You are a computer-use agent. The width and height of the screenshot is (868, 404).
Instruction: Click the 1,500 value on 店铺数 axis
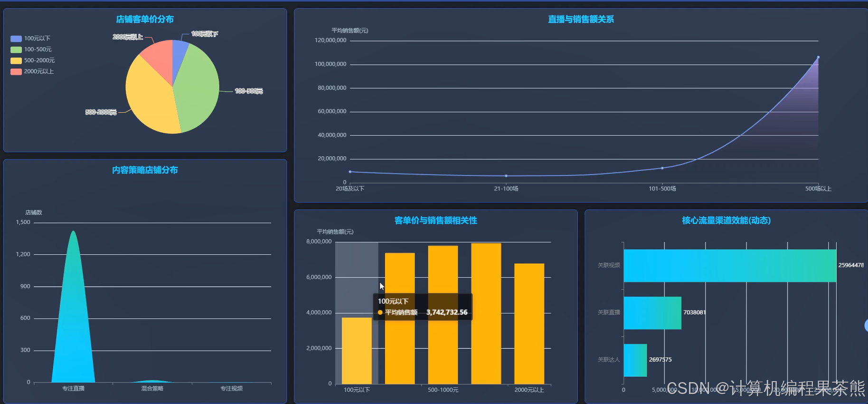click(23, 222)
